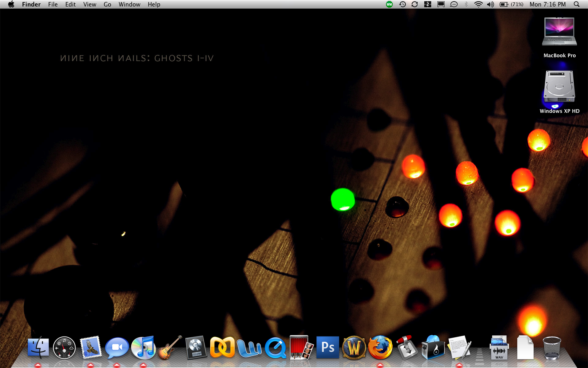Open DVD Studio hard disk app icon
The width and height of the screenshot is (588, 368).
pyautogui.click(x=196, y=348)
